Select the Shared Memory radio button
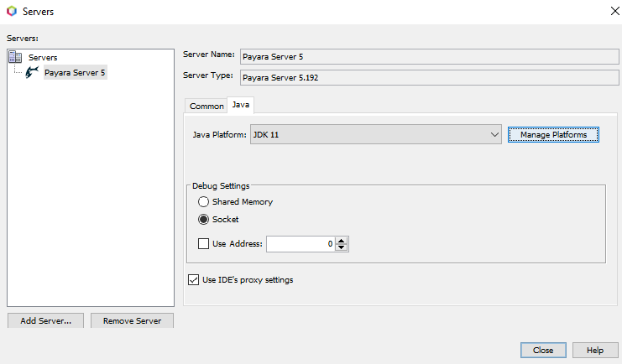The width and height of the screenshot is (622, 364). point(203,202)
